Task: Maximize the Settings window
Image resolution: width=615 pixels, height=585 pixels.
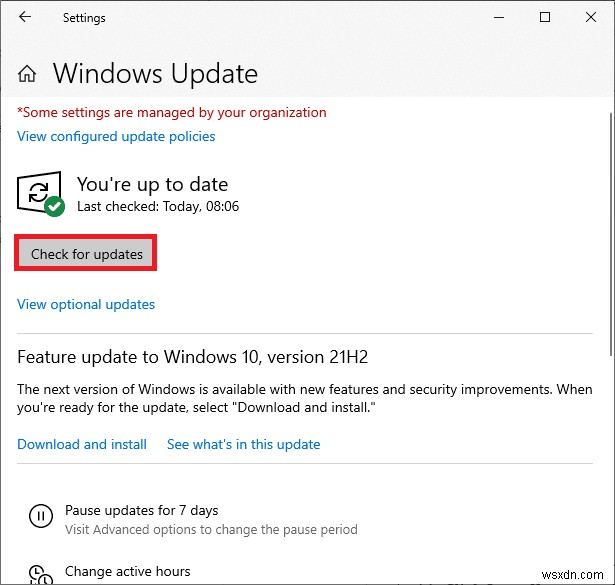Action: coord(544,17)
